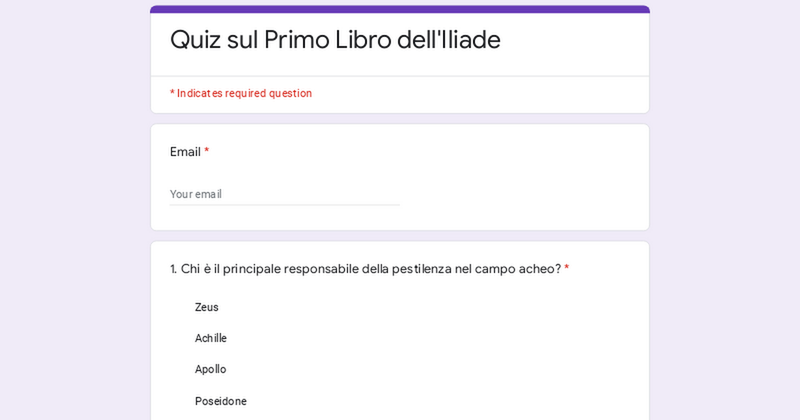
Task: Click the red asterisk after question 1
Action: (x=567, y=268)
